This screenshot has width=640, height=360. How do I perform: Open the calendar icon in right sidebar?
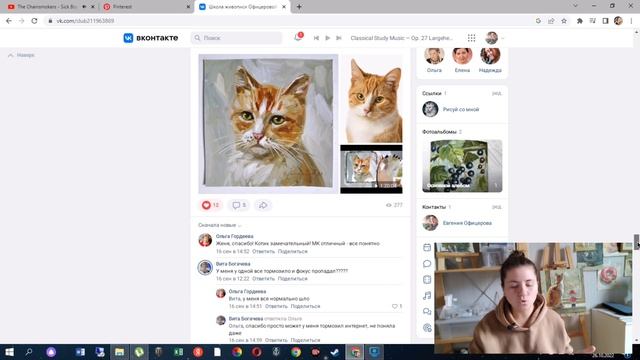point(427,247)
